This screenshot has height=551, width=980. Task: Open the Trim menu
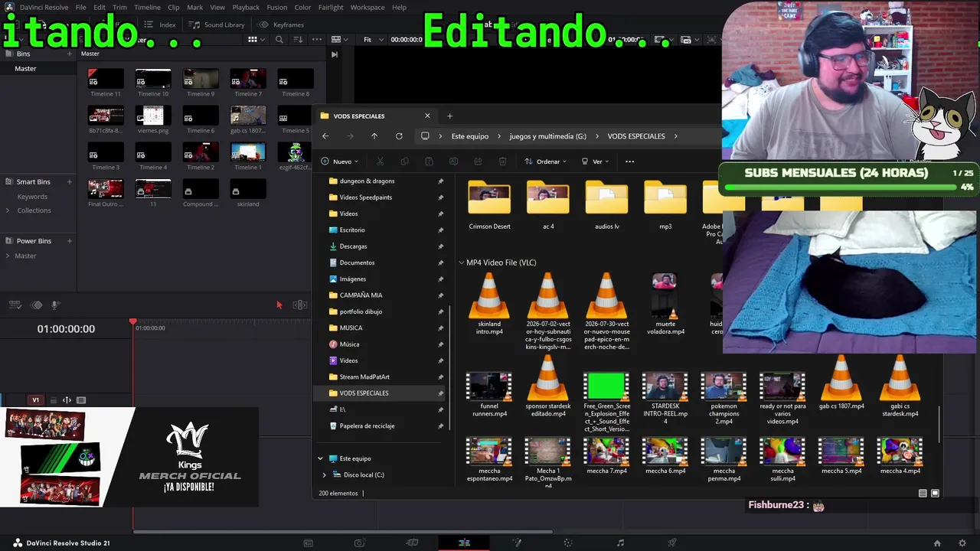(x=119, y=8)
